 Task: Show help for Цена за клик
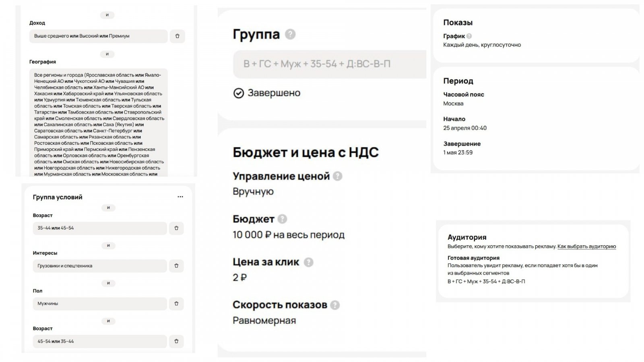(x=308, y=262)
